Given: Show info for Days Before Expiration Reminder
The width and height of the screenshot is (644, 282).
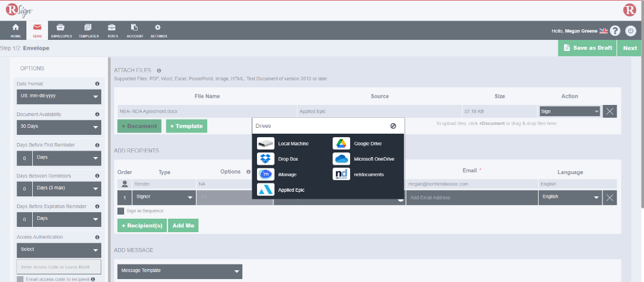Looking at the screenshot, I should [97, 206].
